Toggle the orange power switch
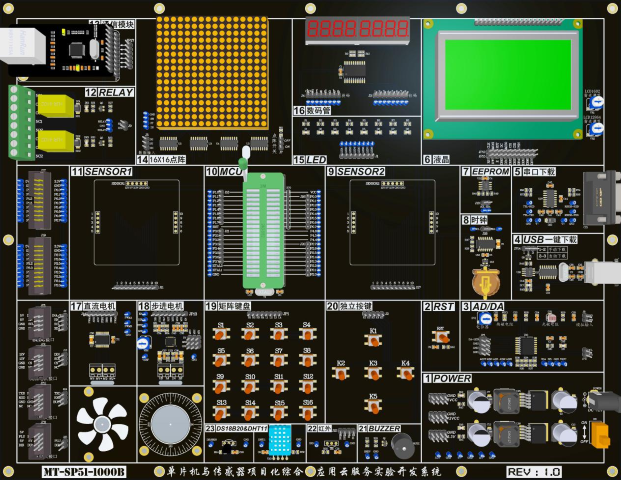 click(x=601, y=436)
